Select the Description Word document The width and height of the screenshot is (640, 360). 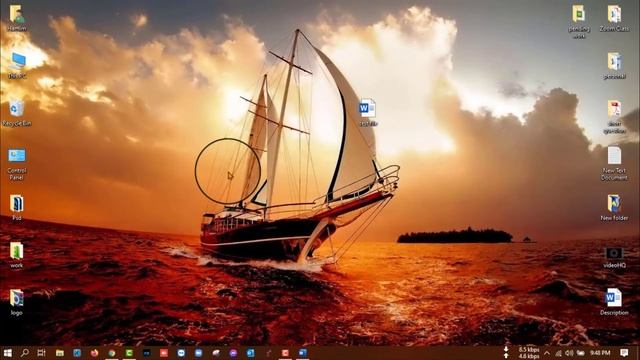(614, 302)
